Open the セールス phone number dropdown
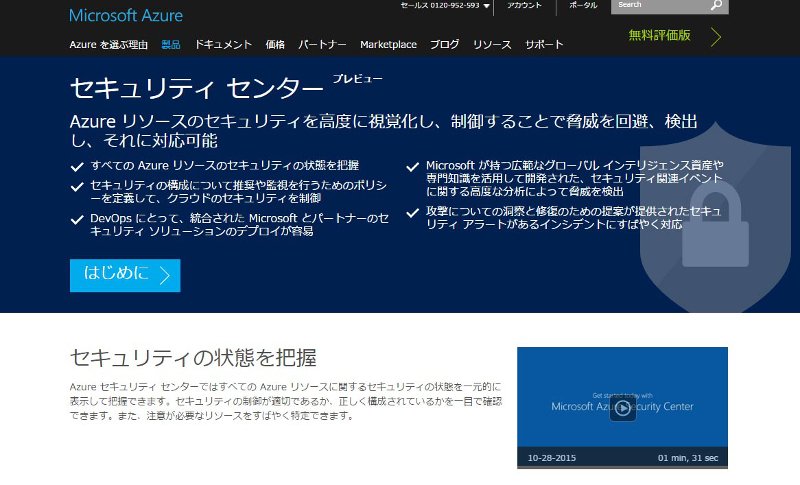Image resolution: width=800 pixels, height=485 pixels. 445,6
